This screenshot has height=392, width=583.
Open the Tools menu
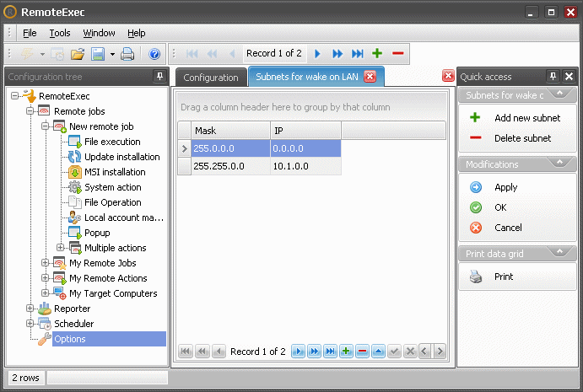60,33
